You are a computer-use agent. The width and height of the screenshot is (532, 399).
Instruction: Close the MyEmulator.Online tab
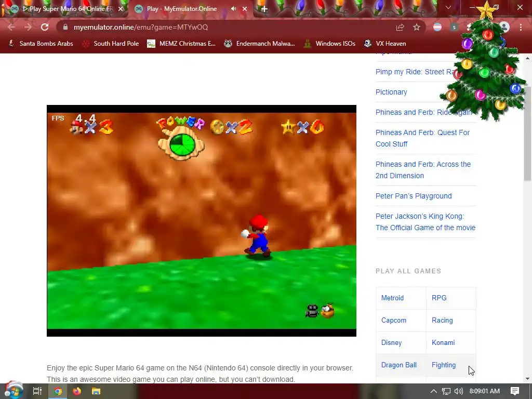(245, 9)
